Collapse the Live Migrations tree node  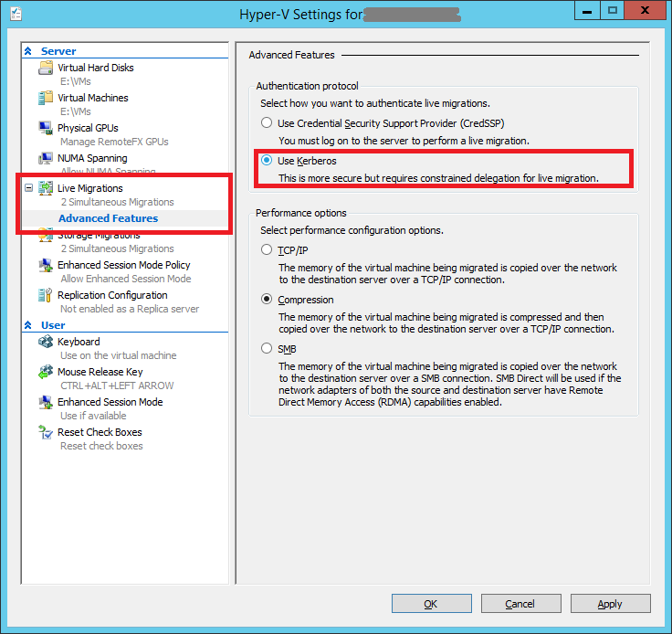(x=28, y=188)
